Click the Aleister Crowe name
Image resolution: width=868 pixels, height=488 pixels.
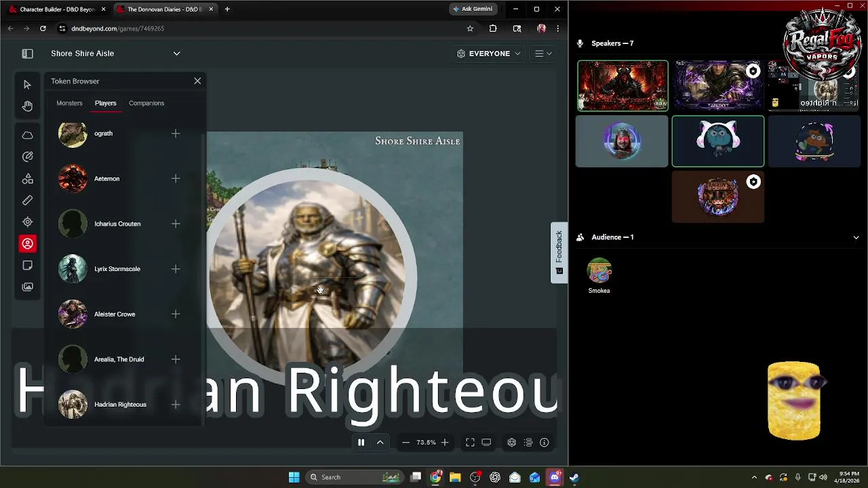pyautogui.click(x=115, y=314)
